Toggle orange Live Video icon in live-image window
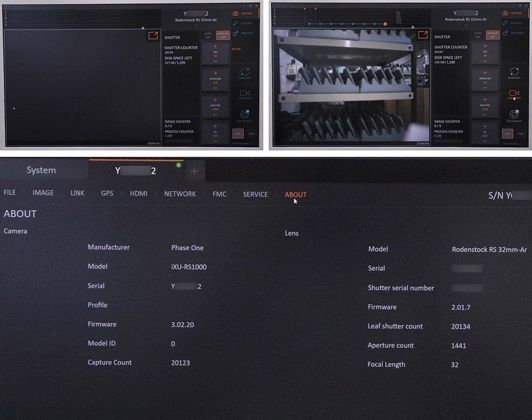The width and height of the screenshot is (532, 420). coord(514,94)
